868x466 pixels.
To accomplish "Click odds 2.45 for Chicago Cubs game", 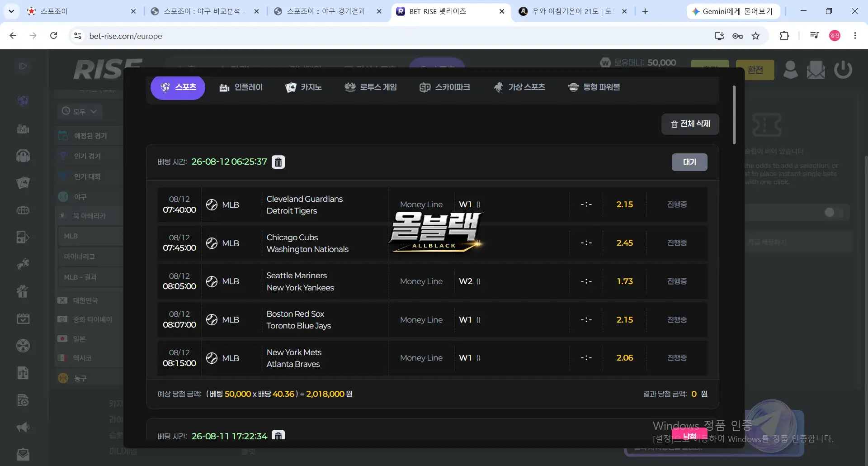I will [x=625, y=243].
